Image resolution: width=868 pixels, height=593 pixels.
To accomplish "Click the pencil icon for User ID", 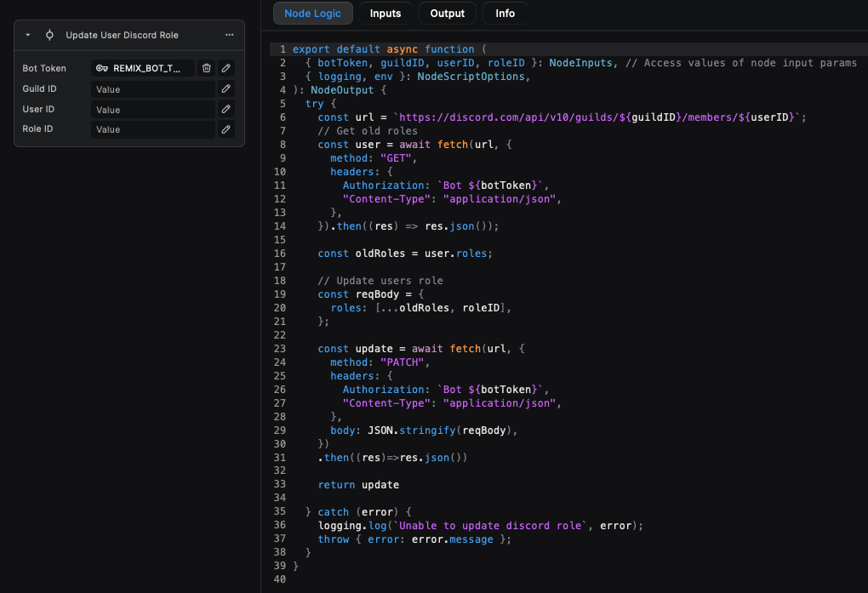I will click(226, 109).
